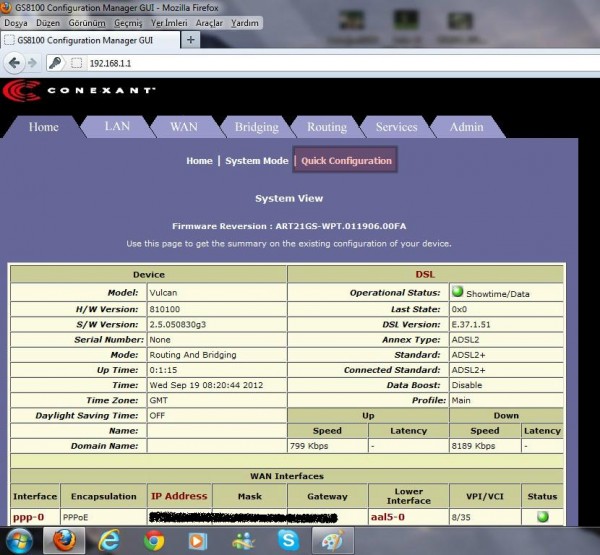
Task: Open a new tab with the plus button
Action: [x=191, y=39]
